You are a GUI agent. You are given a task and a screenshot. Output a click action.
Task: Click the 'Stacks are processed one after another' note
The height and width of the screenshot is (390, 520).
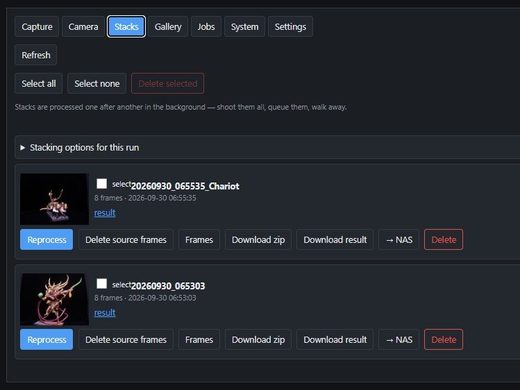pos(181,107)
